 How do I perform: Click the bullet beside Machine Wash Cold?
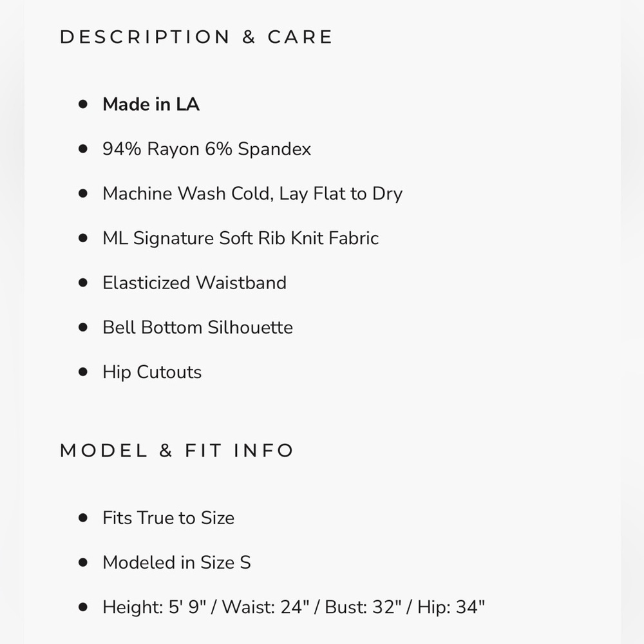(x=83, y=193)
